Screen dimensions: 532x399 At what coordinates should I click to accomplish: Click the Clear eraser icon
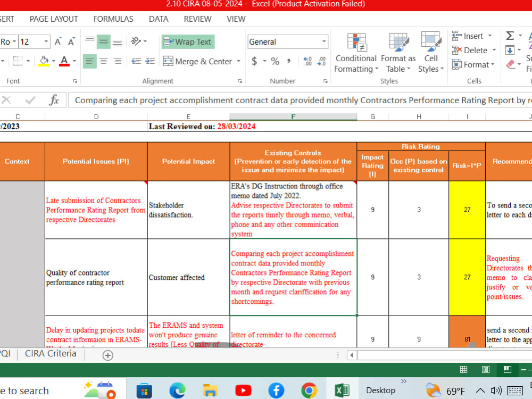point(511,64)
